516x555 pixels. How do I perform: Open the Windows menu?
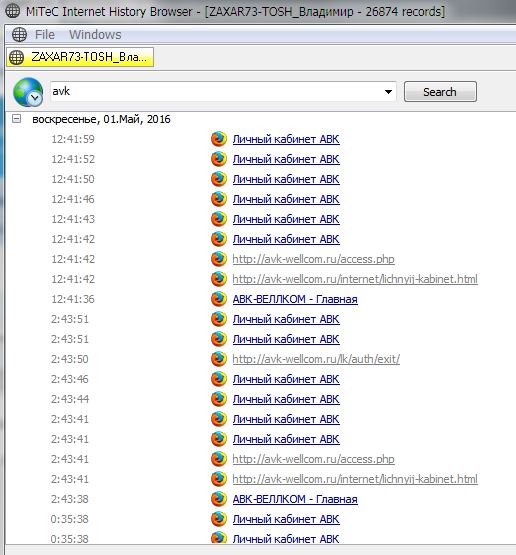95,35
